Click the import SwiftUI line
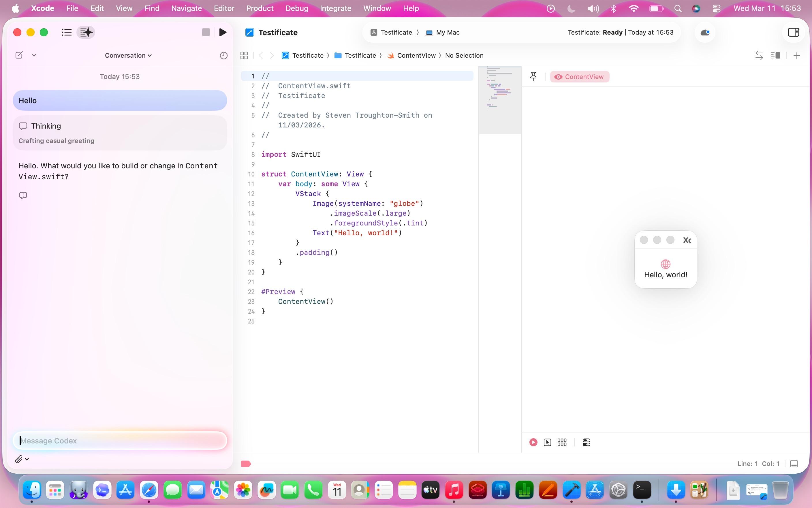The width and height of the screenshot is (812, 508). (291, 155)
